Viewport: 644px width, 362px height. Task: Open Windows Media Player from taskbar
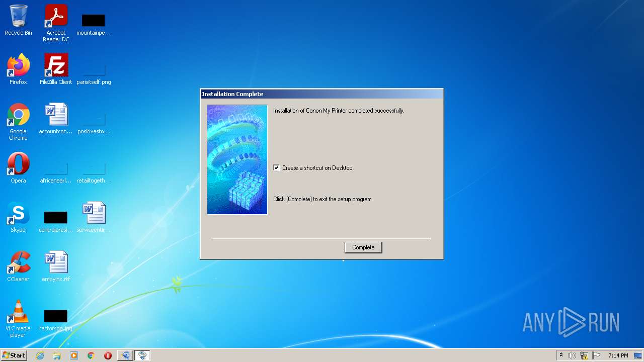click(x=74, y=355)
